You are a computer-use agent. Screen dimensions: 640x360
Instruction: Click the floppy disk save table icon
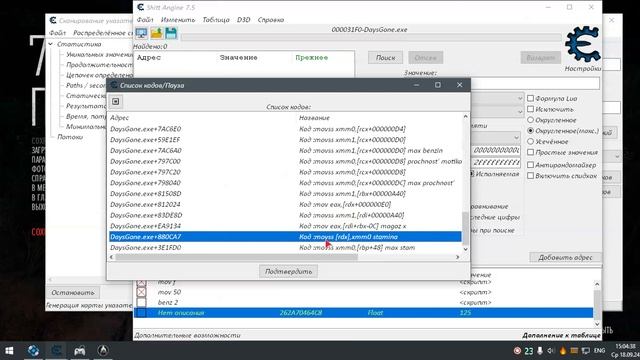(x=171, y=33)
